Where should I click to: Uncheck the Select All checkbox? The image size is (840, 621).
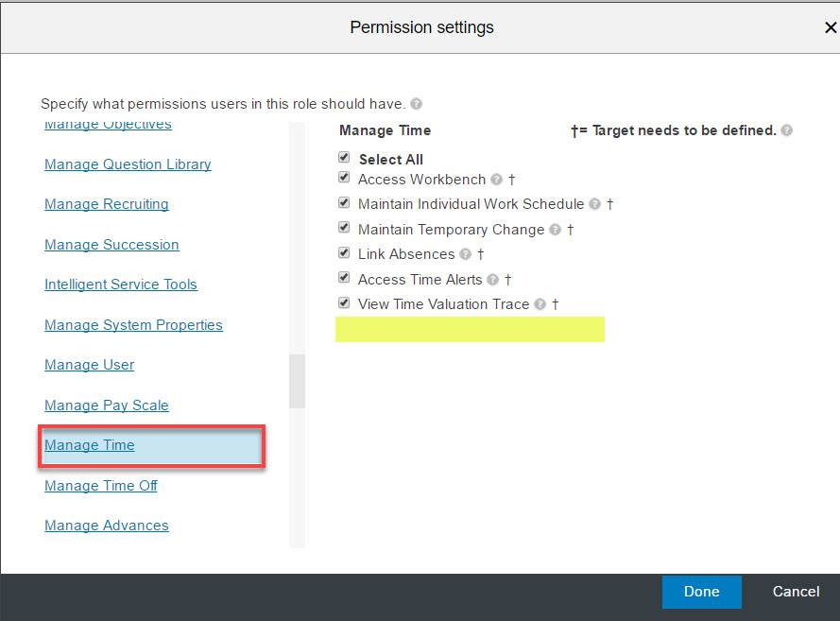click(344, 158)
